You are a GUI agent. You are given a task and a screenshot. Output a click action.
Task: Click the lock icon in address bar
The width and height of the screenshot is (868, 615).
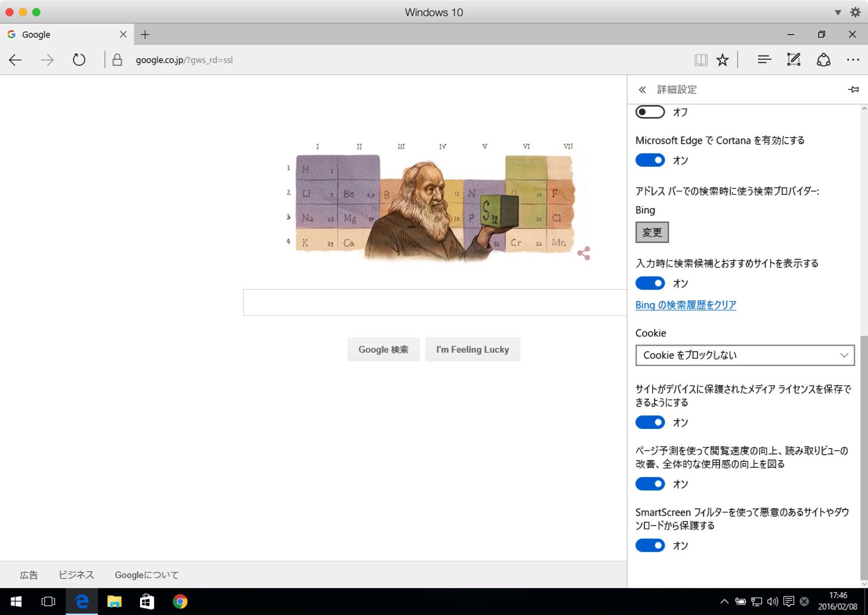117,60
